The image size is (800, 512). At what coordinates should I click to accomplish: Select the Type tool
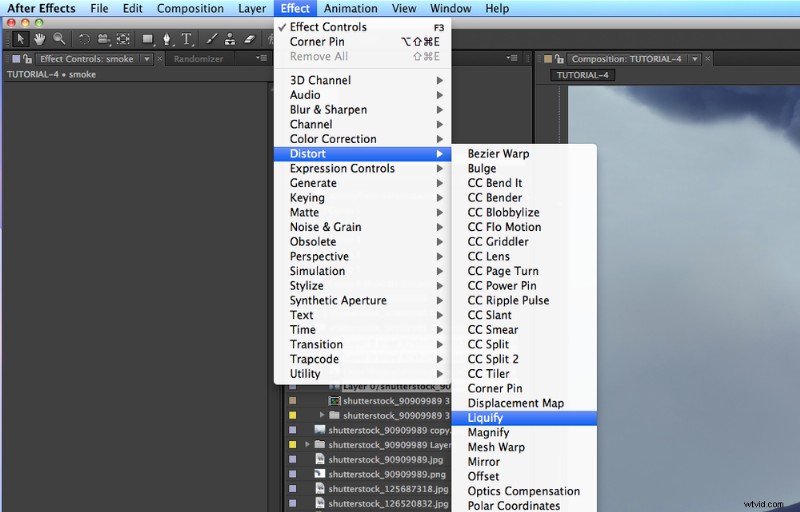[x=186, y=39]
